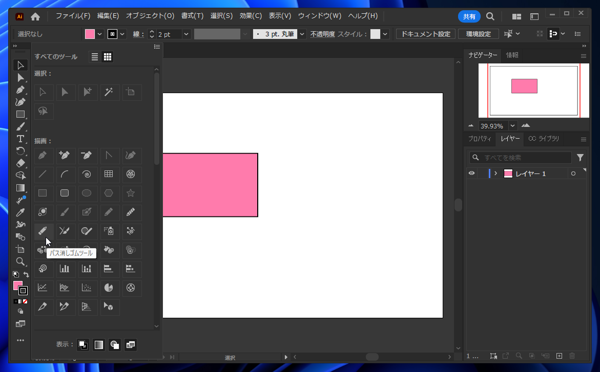Select the Rotate tool in left toolbar
600x372 pixels.
click(20, 151)
